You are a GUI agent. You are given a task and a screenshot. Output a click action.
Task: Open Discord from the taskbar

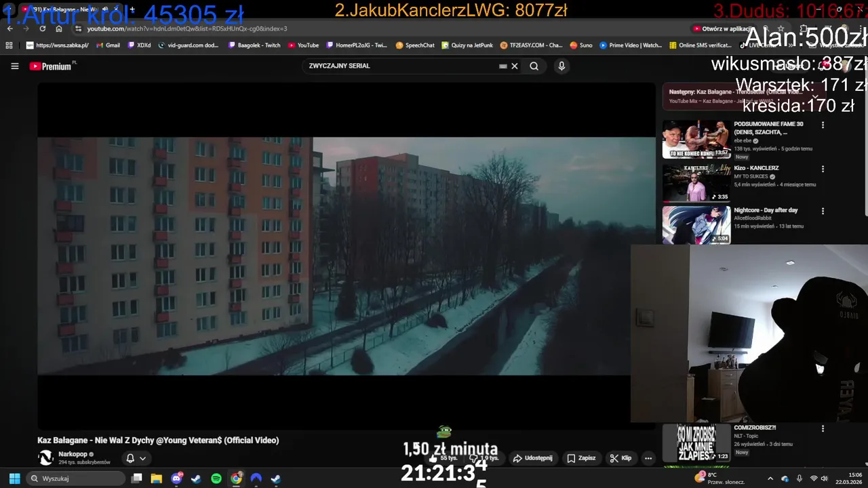click(x=177, y=478)
